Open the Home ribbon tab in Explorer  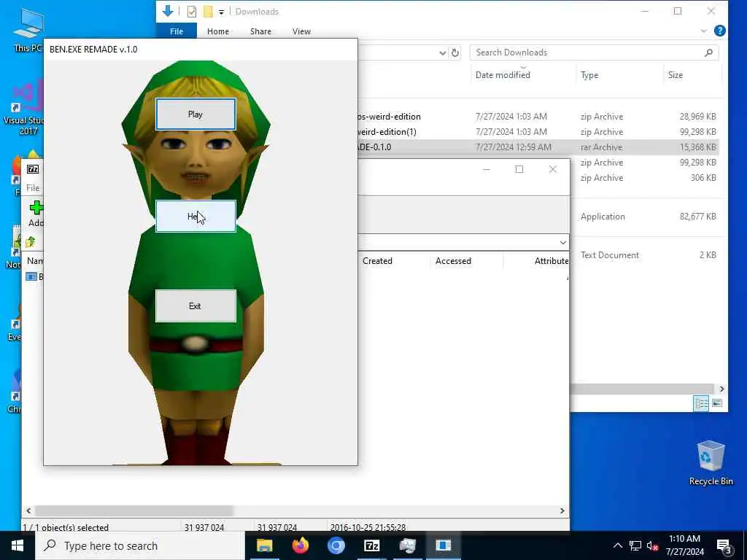(x=217, y=31)
